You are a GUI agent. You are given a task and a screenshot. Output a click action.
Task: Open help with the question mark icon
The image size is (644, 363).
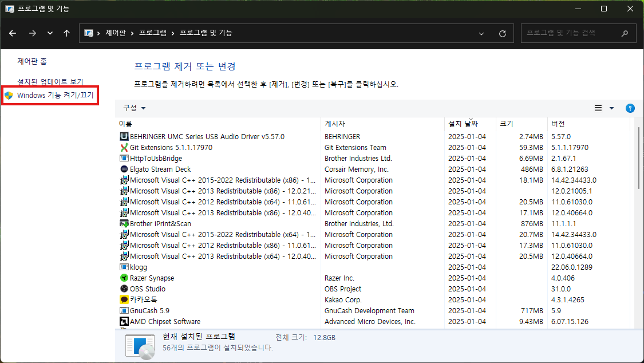point(630,108)
